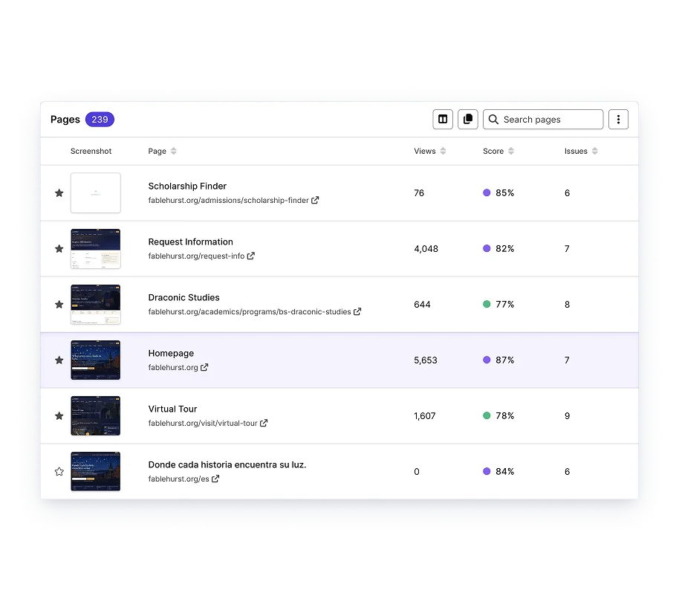This screenshot has height=616, width=679.
Task: Click the green 77% score dot
Action: (487, 304)
